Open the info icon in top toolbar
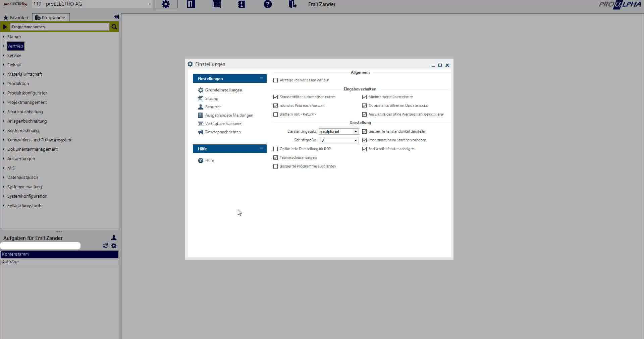The image size is (644, 339). (x=241, y=4)
